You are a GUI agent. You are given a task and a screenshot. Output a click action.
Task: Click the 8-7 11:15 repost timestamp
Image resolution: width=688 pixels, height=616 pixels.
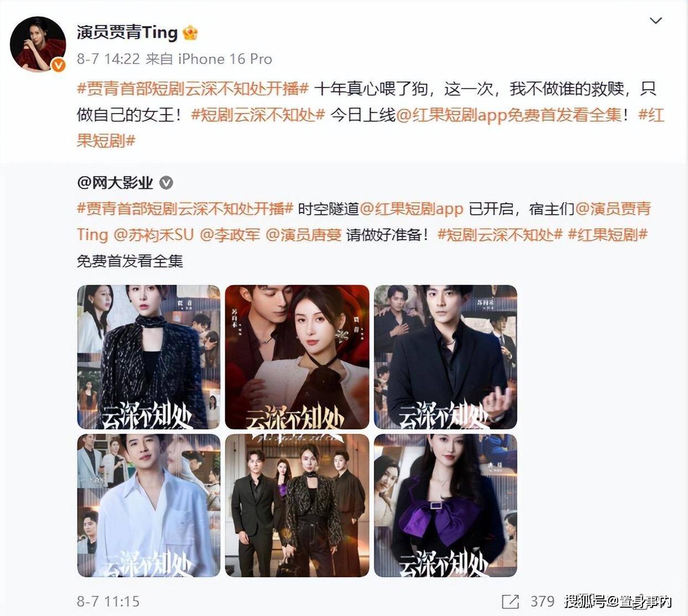108,602
